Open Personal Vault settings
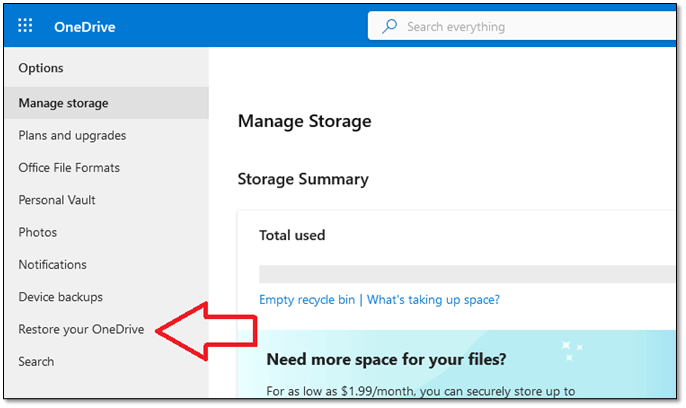The width and height of the screenshot is (686, 408). tap(57, 200)
